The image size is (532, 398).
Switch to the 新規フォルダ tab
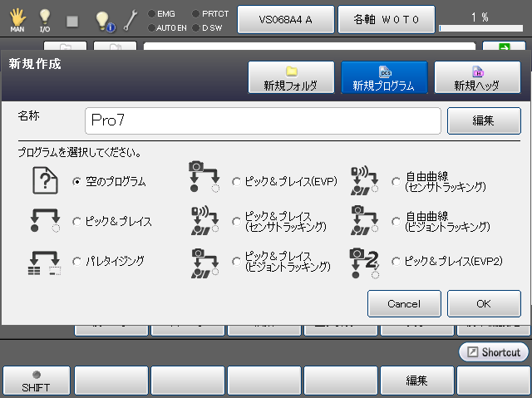tap(290, 78)
